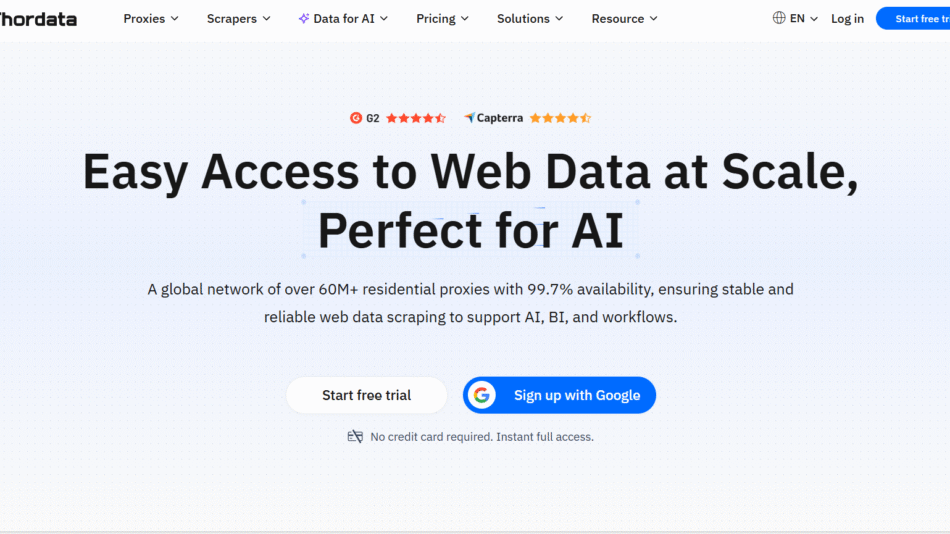Screen dimensions: 950x534
Task: Click the G2 star rating
Action: (x=416, y=118)
